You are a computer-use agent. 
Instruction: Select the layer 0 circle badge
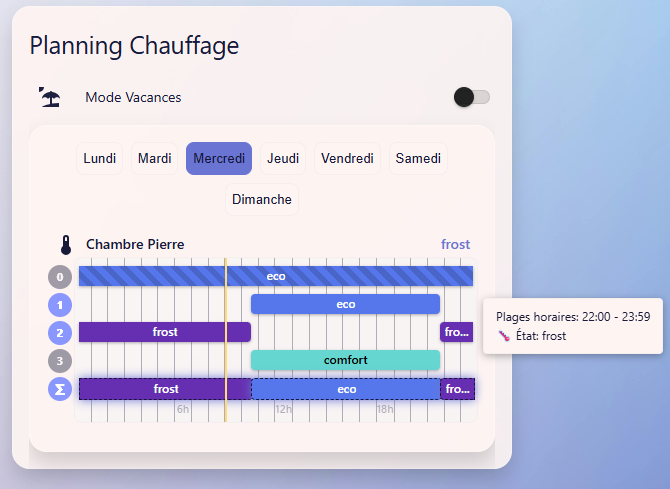click(60, 277)
